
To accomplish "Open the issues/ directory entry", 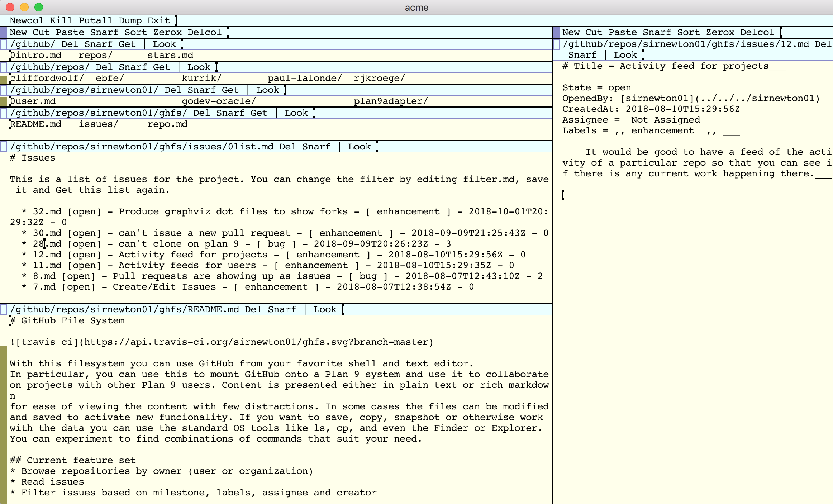I will [x=98, y=124].
